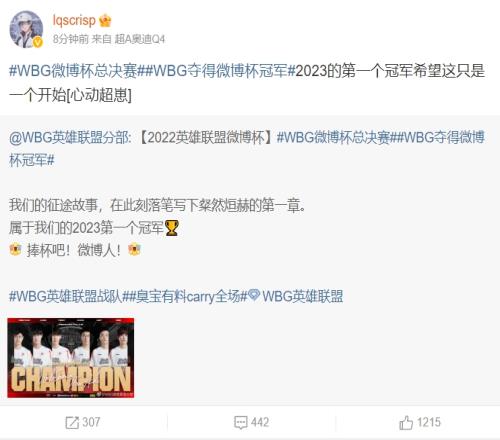Open @WBG英雄联盟分部 mention

click(70, 137)
